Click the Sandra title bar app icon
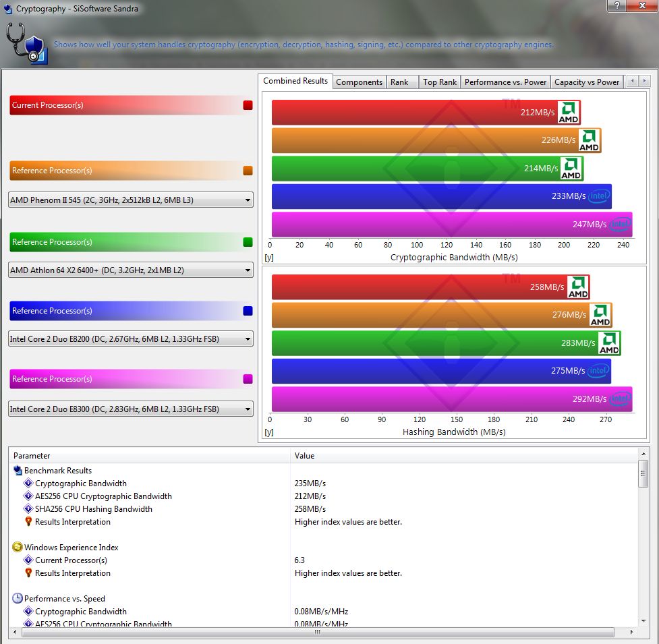The image size is (659, 644). point(7,8)
